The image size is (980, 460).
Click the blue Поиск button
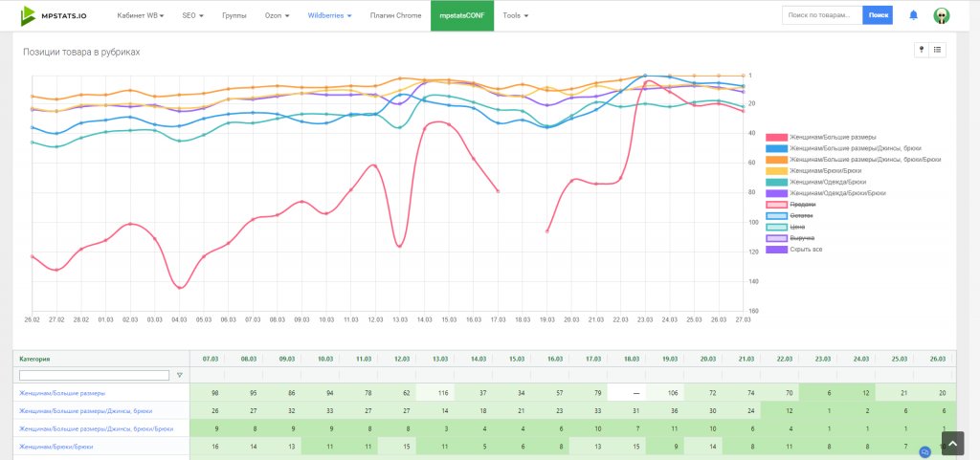click(x=878, y=15)
